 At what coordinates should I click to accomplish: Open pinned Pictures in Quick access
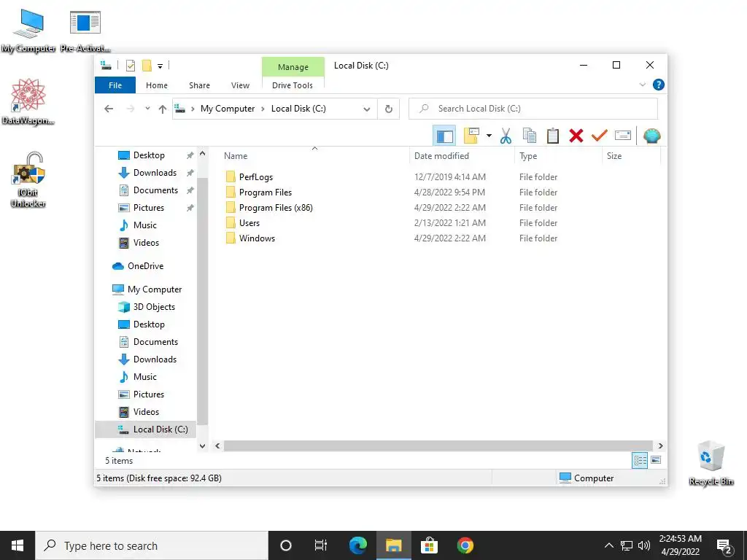(x=149, y=208)
